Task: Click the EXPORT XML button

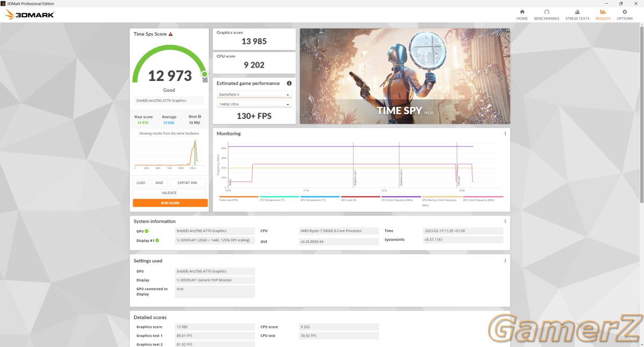Action: coord(188,183)
